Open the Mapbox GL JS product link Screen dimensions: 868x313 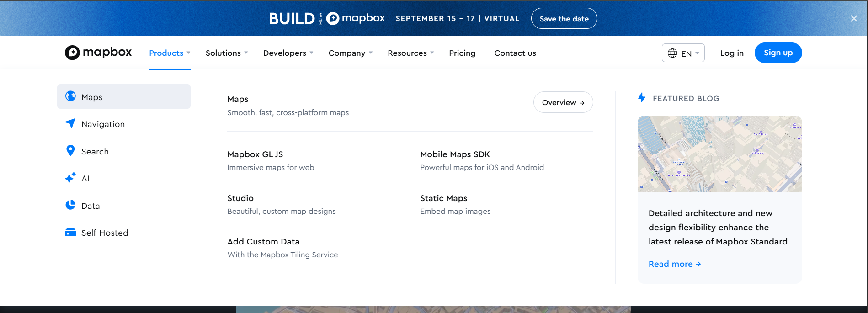pyautogui.click(x=255, y=154)
